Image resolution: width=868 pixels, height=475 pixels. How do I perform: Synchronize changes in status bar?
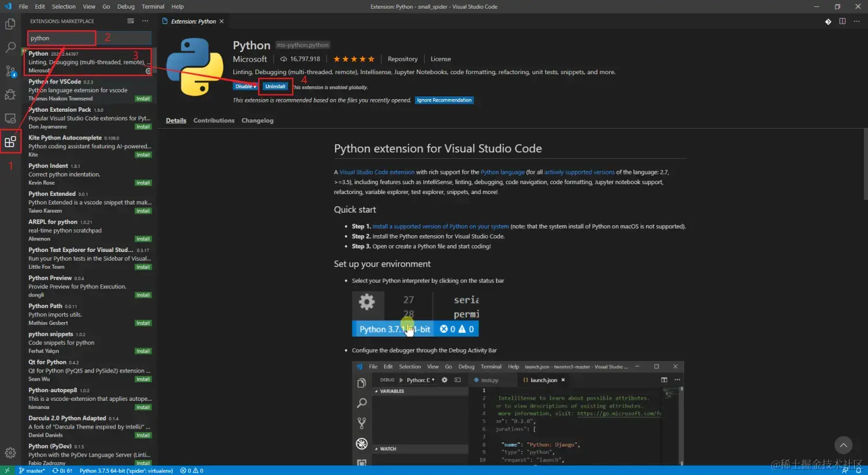point(62,470)
